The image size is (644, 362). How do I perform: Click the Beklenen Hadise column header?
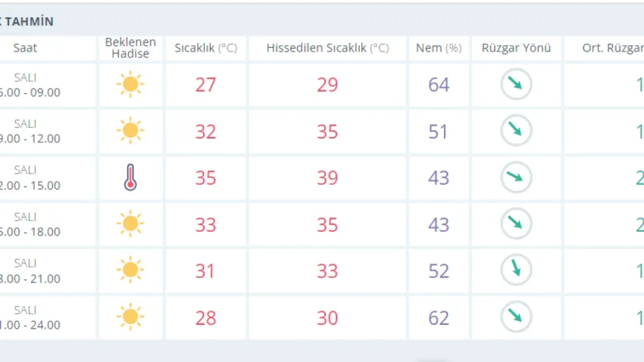tap(130, 48)
